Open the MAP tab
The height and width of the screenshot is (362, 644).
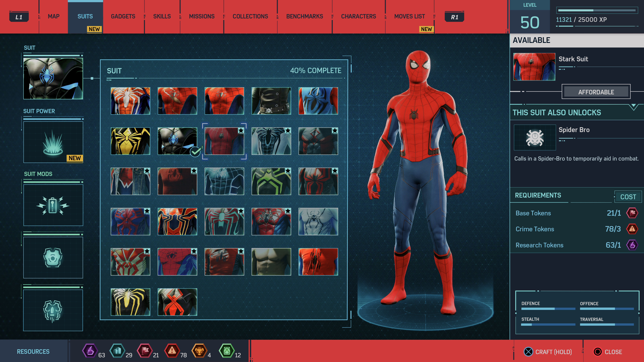(x=53, y=16)
